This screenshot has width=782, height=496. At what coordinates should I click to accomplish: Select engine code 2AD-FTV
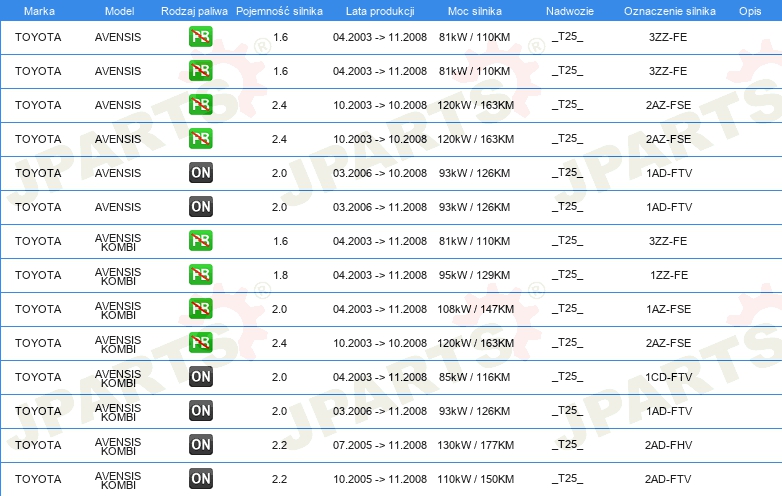(668, 479)
